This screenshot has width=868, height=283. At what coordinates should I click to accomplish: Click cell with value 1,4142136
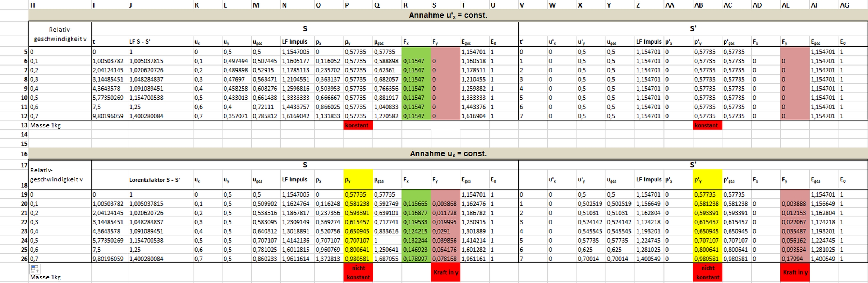pyautogui.click(x=297, y=241)
